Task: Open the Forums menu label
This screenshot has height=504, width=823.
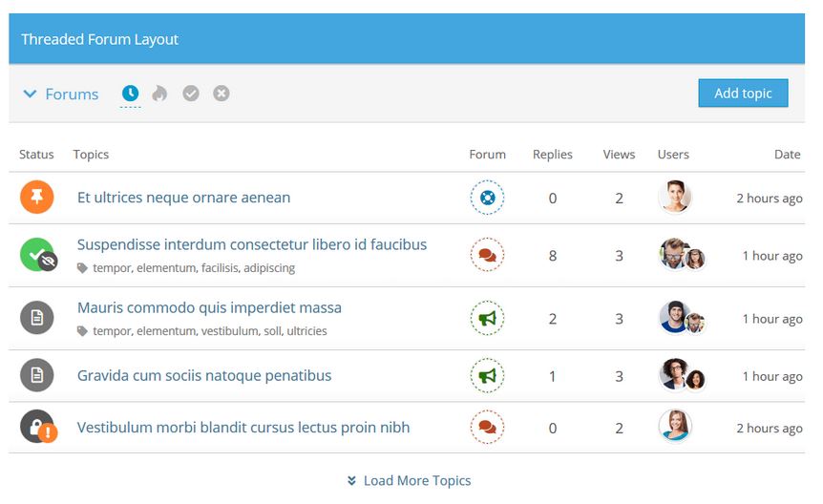Action: pos(72,94)
